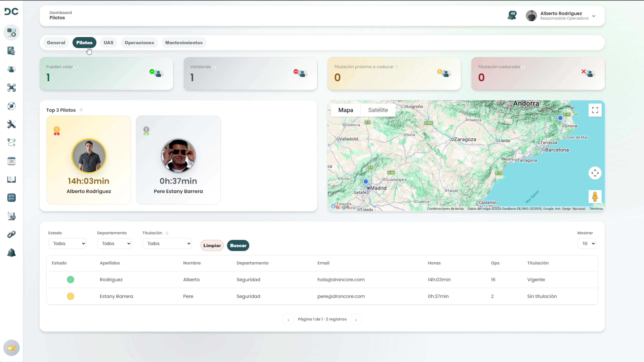The image size is (644, 362).
Task: Open the route waypoints icon in sidebar
Action: tap(12, 143)
